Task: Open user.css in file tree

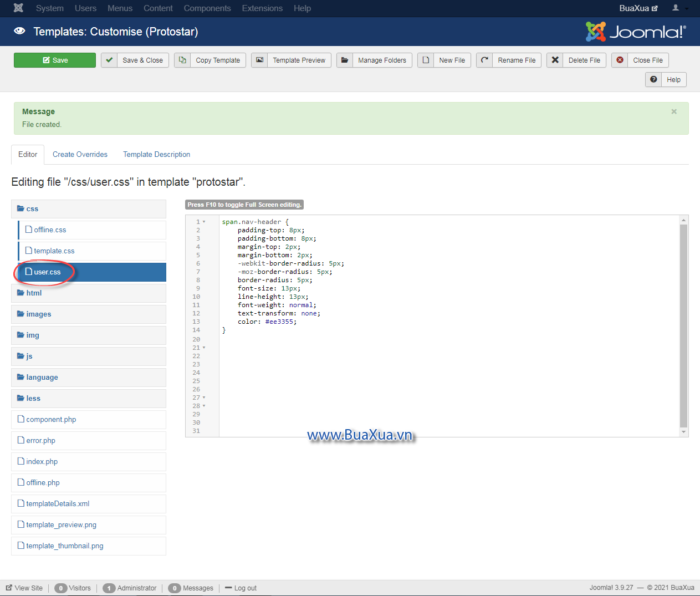Action: tap(92, 272)
